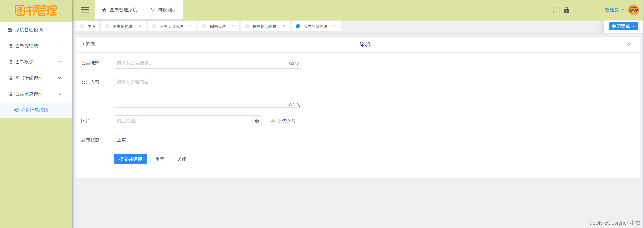644x228 pixels.
Task: Click the 系统基础模块 chart icon
Action: [10, 30]
